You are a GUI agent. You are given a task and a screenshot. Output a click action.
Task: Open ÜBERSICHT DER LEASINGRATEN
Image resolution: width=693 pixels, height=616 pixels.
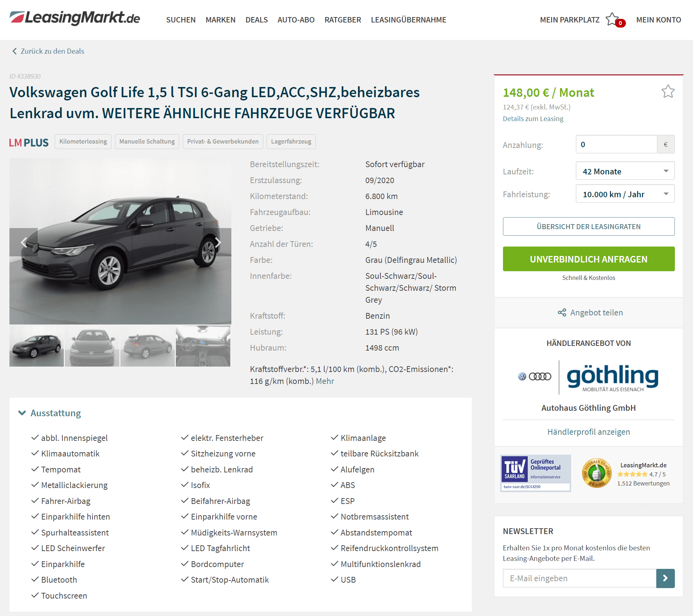pos(589,227)
